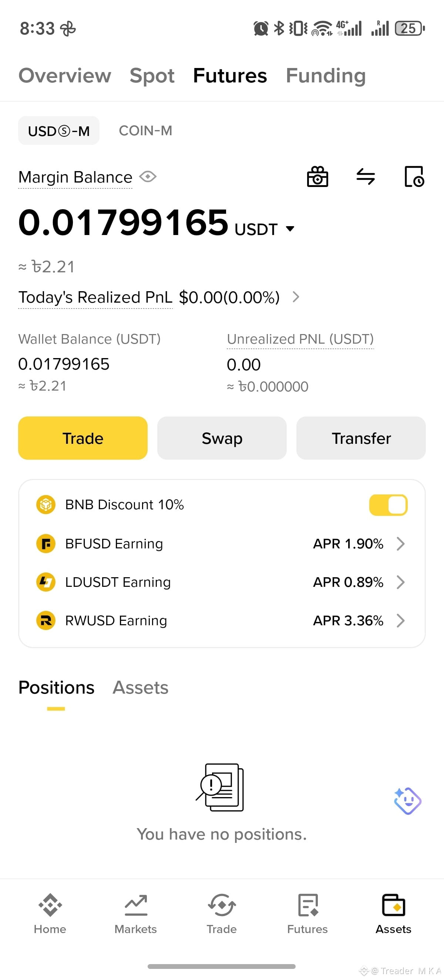Open Futures in bottom navigation
The width and height of the screenshot is (444, 980).
[307, 914]
